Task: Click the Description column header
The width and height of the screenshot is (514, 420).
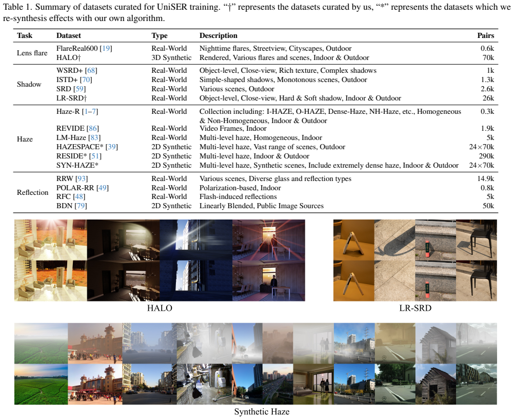Action: point(219,35)
